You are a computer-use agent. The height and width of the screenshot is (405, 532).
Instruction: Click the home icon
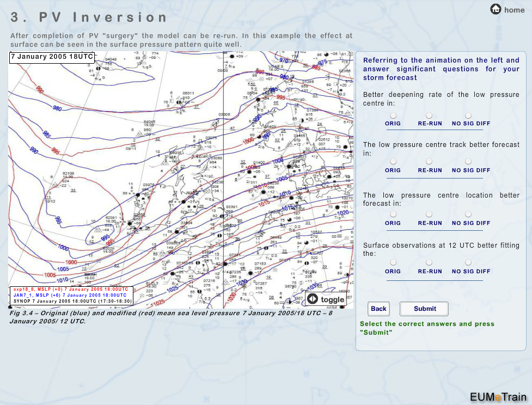coord(496,9)
